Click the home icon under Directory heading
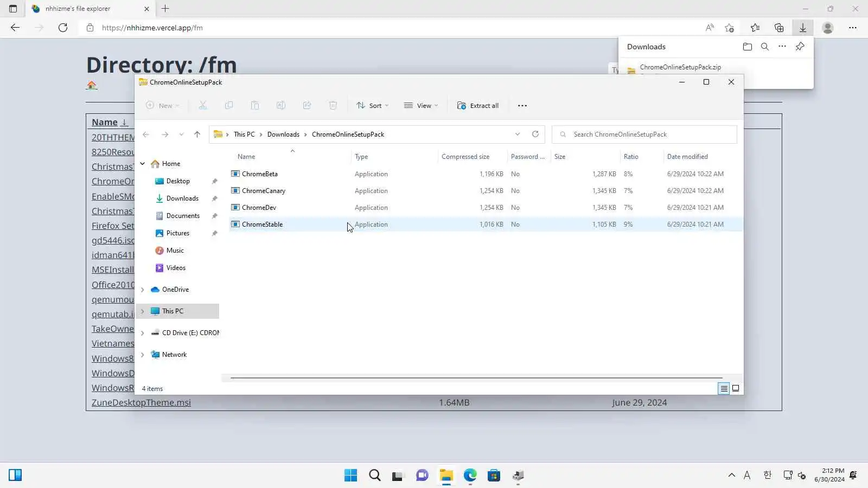 92,85
